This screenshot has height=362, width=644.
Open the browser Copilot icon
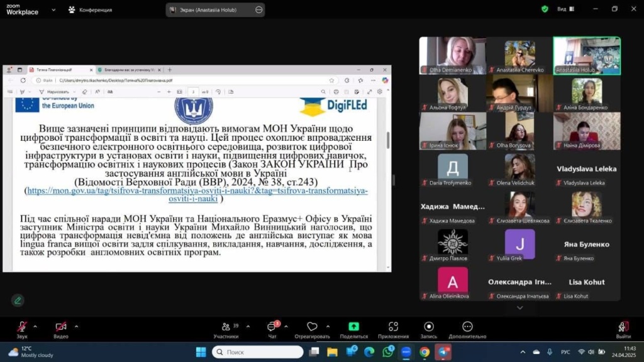[x=385, y=80]
